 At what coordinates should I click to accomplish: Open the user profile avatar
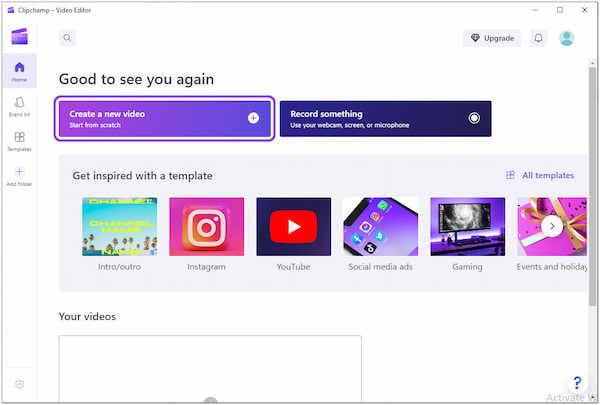(566, 38)
